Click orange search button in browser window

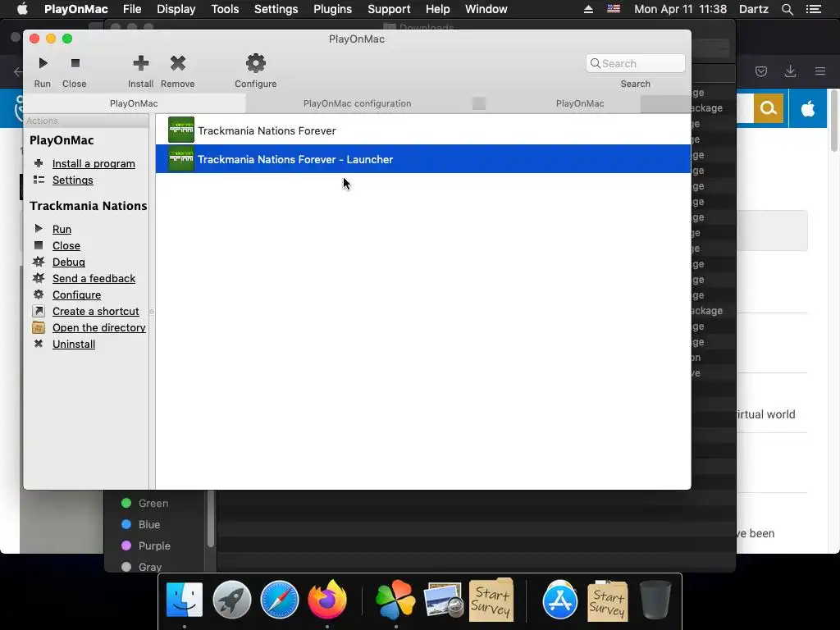tap(769, 108)
